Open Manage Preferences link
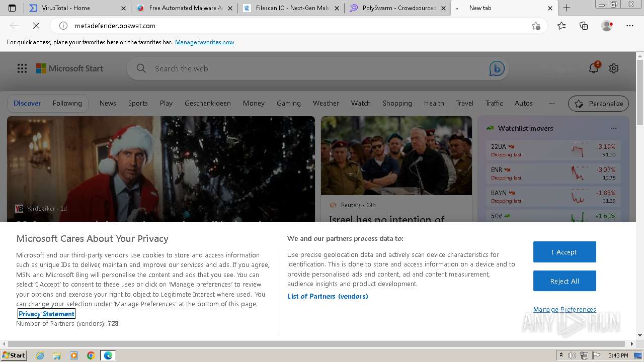This screenshot has width=644, height=362. [x=565, y=309]
